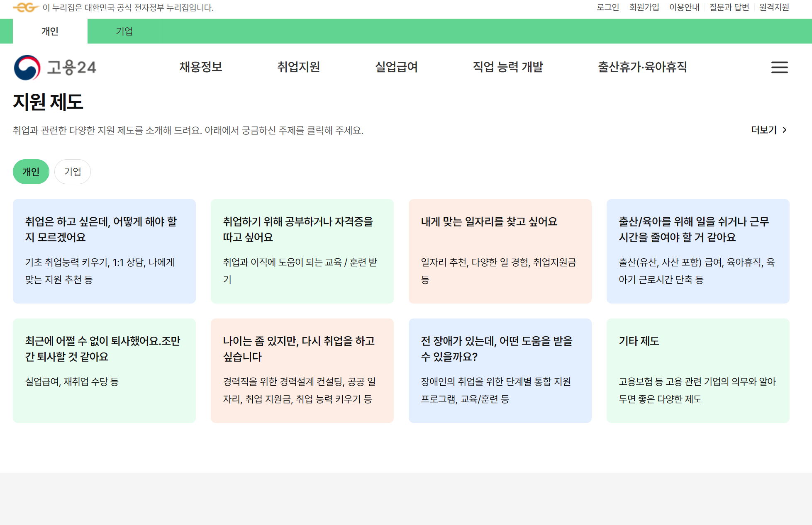Image resolution: width=812 pixels, height=525 pixels.
Task: Open the 취업지원 menu
Action: click(x=298, y=67)
